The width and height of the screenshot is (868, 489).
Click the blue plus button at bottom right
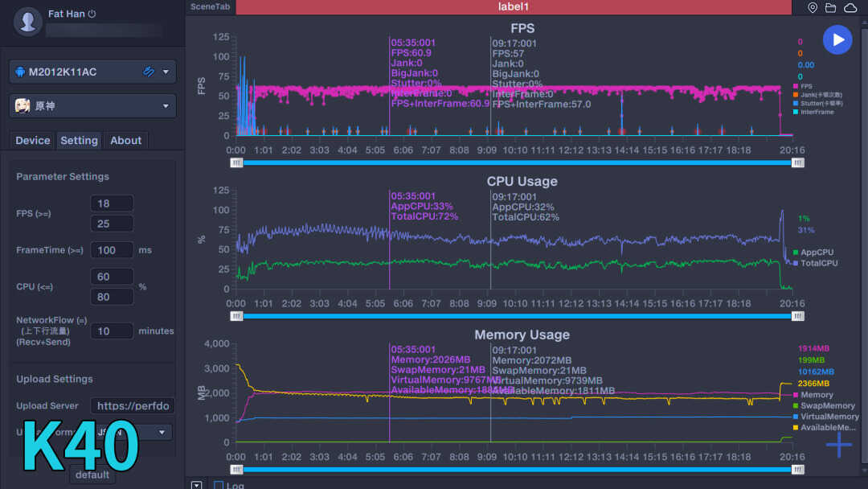(x=839, y=444)
